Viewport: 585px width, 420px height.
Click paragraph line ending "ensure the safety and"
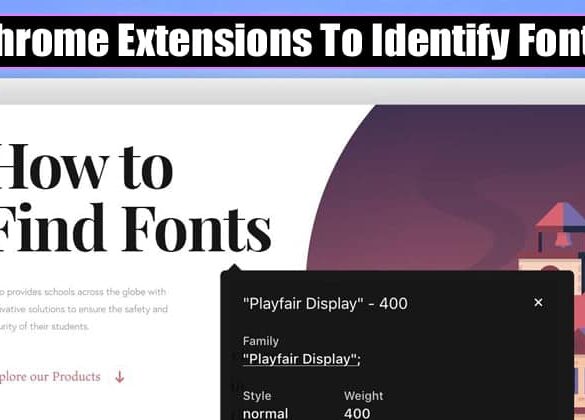(84, 309)
